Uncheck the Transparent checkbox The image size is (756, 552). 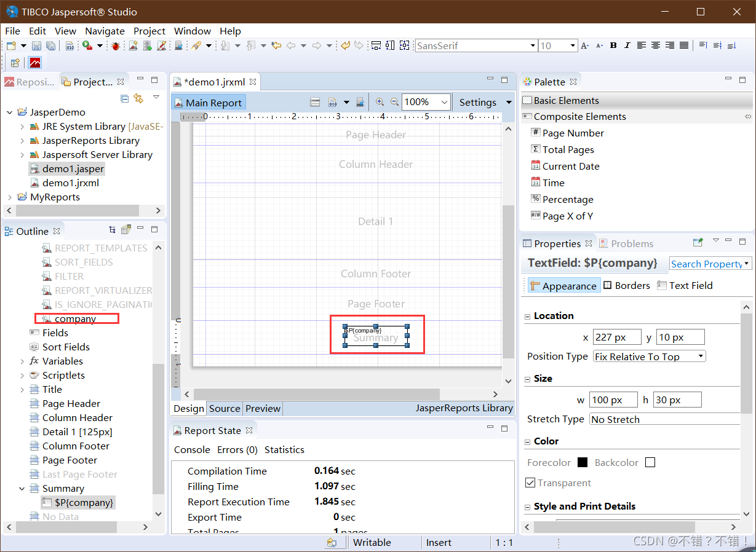point(530,483)
